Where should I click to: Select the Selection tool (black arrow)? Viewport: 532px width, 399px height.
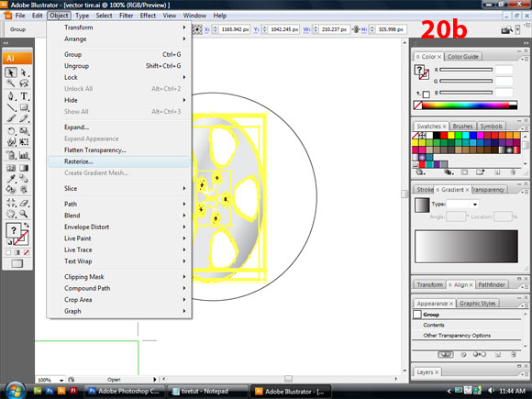11,72
